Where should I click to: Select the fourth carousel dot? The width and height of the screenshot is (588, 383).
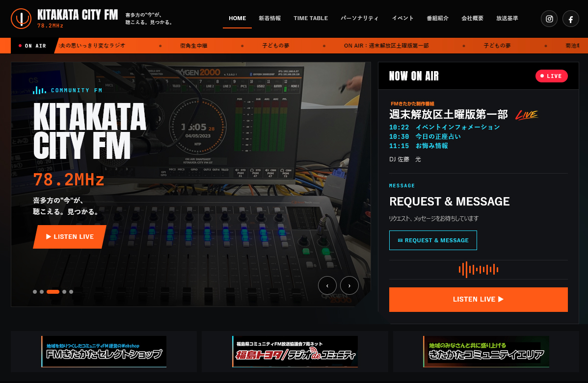click(x=64, y=292)
